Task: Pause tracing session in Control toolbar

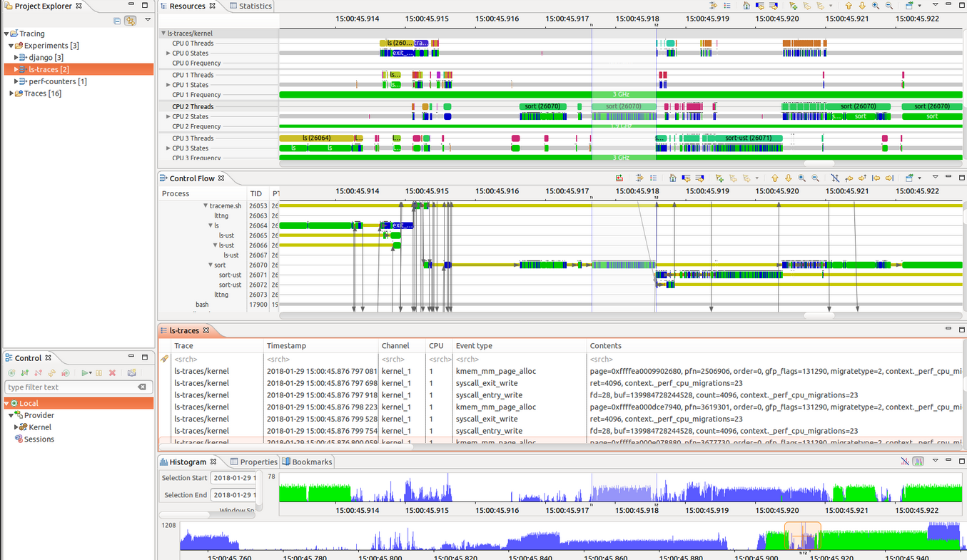Action: (99, 373)
